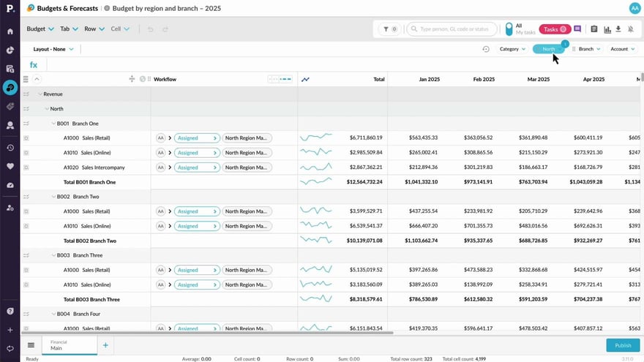Click the person, GL code search field
644x362 pixels.
coord(453,29)
